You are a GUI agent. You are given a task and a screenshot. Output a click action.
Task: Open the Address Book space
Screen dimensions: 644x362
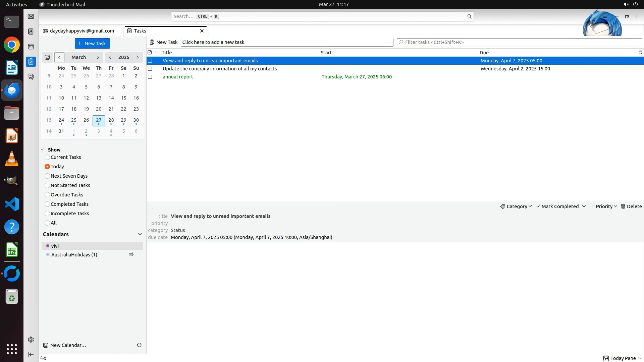31,32
